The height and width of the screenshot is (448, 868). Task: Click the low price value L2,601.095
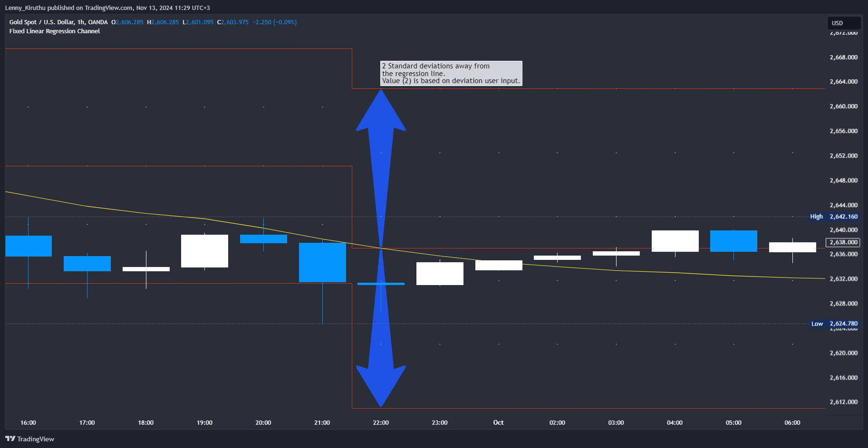(x=198, y=22)
